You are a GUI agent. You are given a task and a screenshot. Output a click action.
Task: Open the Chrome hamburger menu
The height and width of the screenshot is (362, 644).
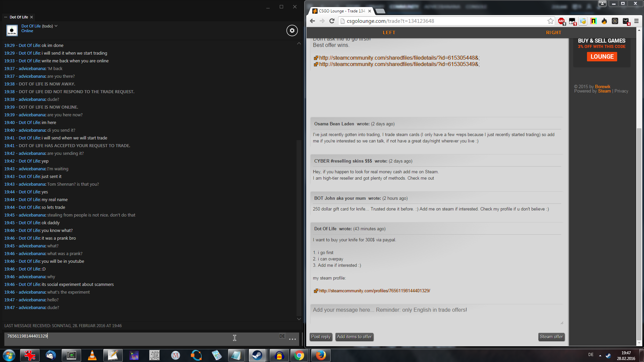pyautogui.click(x=636, y=21)
